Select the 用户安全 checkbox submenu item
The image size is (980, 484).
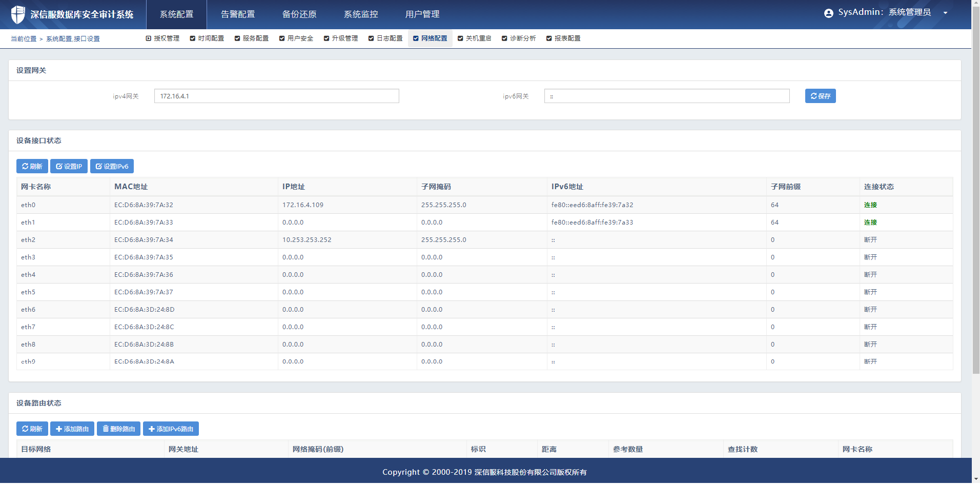coord(296,38)
